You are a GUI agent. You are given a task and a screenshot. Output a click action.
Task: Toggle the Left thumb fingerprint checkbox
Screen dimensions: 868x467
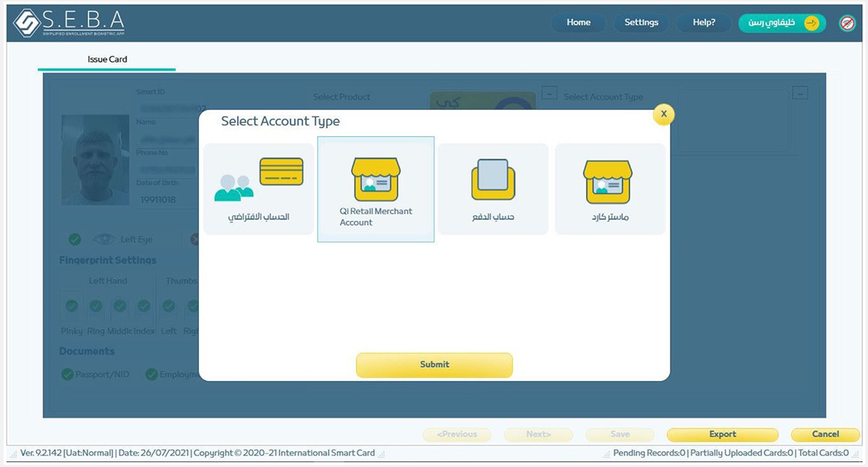(169, 306)
